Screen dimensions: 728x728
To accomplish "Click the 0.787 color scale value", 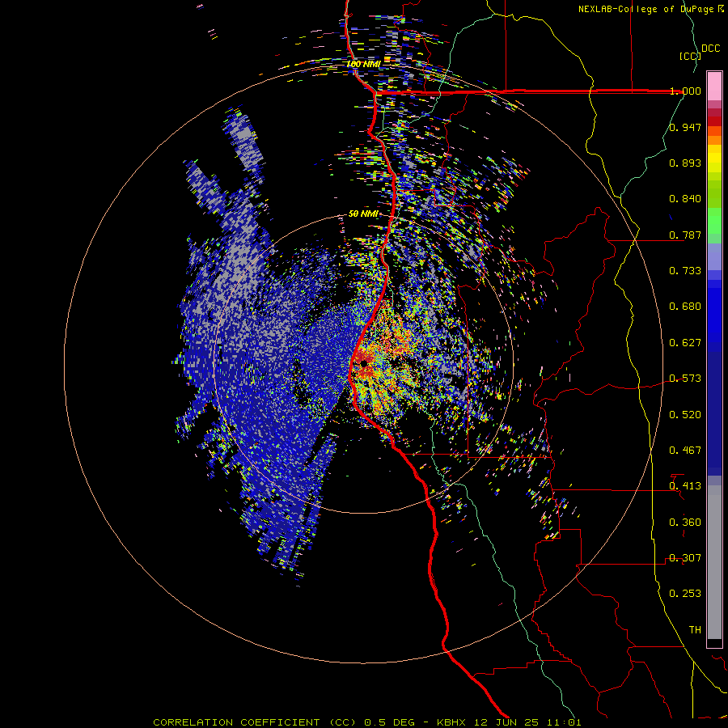I will pos(685,235).
